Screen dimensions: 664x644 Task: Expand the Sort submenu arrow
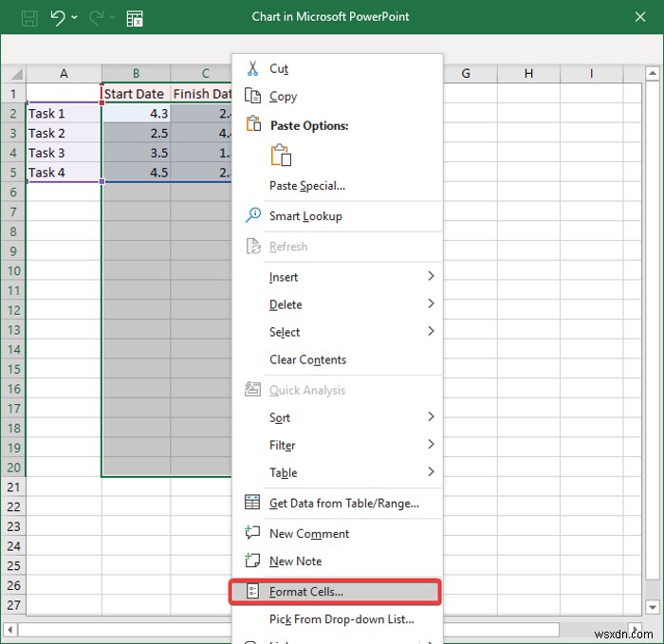(x=431, y=416)
